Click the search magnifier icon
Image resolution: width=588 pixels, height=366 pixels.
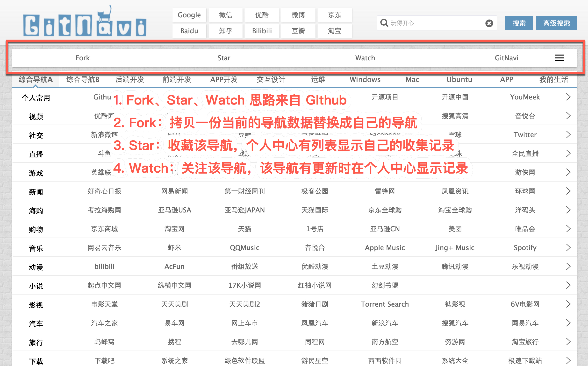click(384, 23)
